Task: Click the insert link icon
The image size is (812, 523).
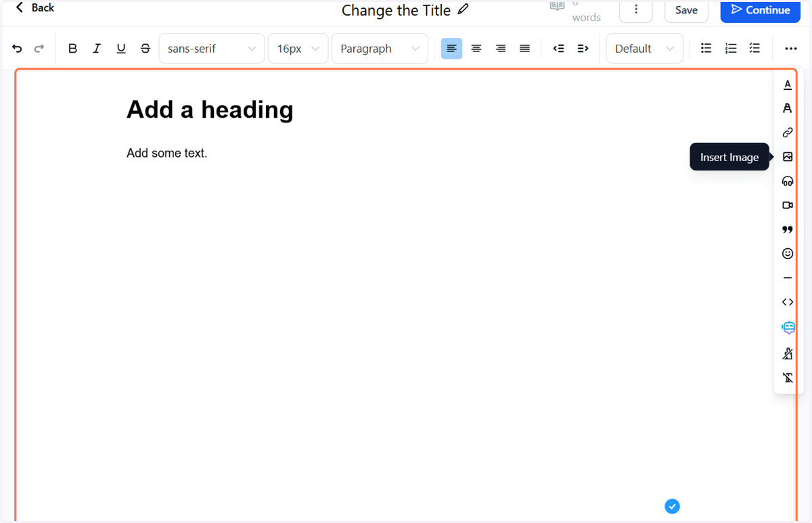Action: tap(788, 133)
